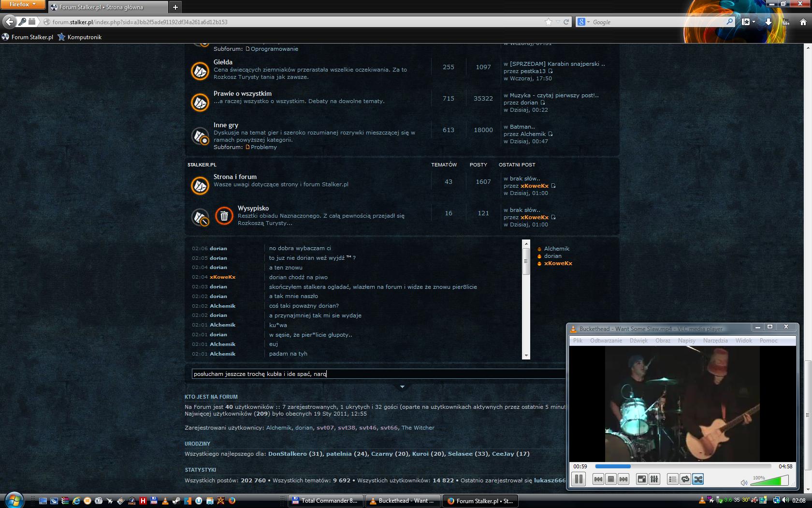Open the Problemy subforum link
812x508 pixels.
(x=263, y=147)
